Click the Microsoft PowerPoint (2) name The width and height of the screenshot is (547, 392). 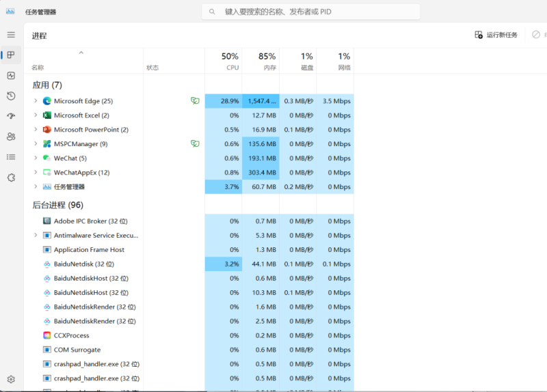[x=91, y=130]
